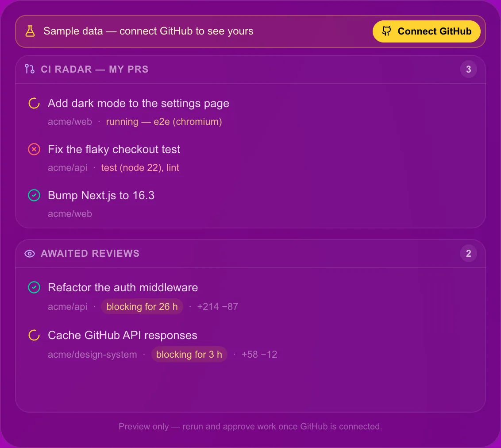Click the failed X icon for flaky checkout
Screen dimensions: 501x448
pyautogui.click(x=34, y=149)
